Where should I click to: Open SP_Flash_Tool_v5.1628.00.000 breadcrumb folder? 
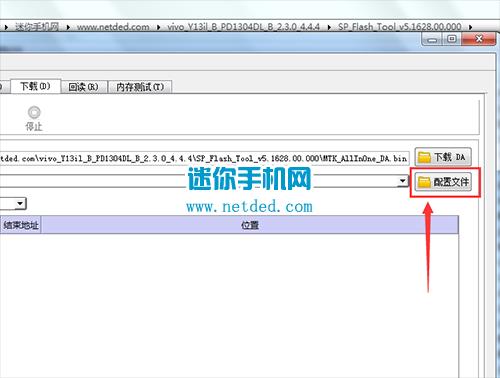point(400,27)
